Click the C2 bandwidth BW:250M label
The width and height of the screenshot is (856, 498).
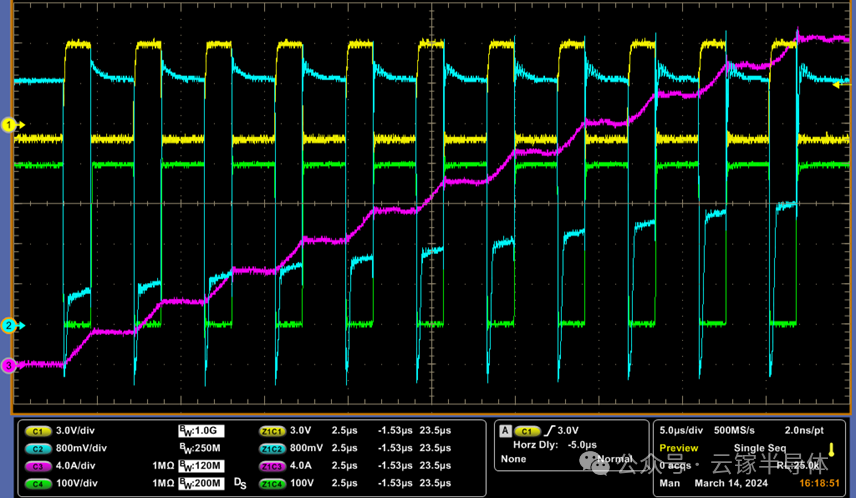pos(200,448)
